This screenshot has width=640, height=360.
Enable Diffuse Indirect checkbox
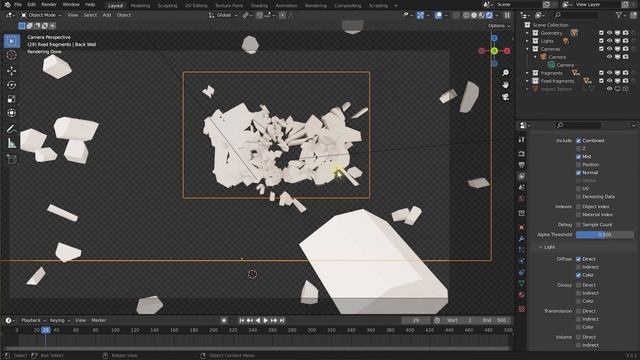(x=578, y=267)
